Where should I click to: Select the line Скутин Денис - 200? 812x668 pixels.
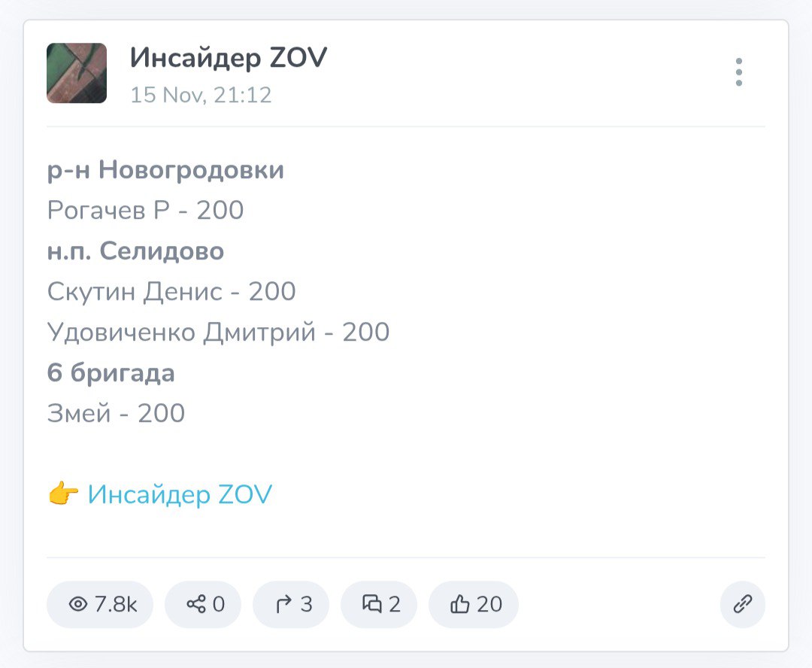[x=171, y=292]
